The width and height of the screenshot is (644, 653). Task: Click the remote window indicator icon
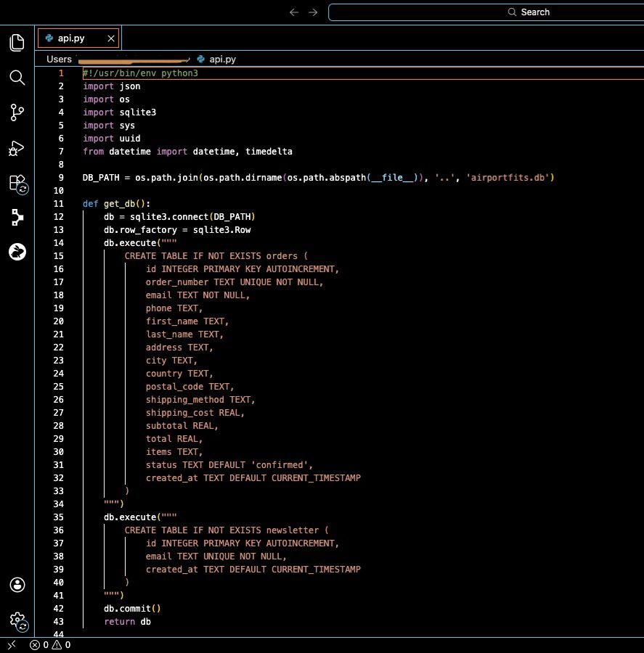(12, 645)
